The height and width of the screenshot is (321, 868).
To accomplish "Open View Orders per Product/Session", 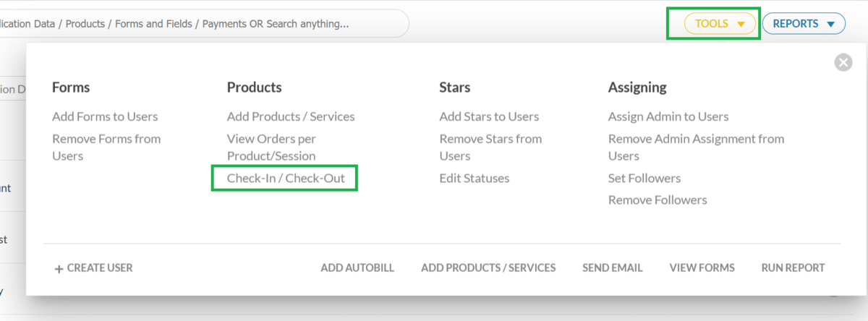I will coord(271,147).
